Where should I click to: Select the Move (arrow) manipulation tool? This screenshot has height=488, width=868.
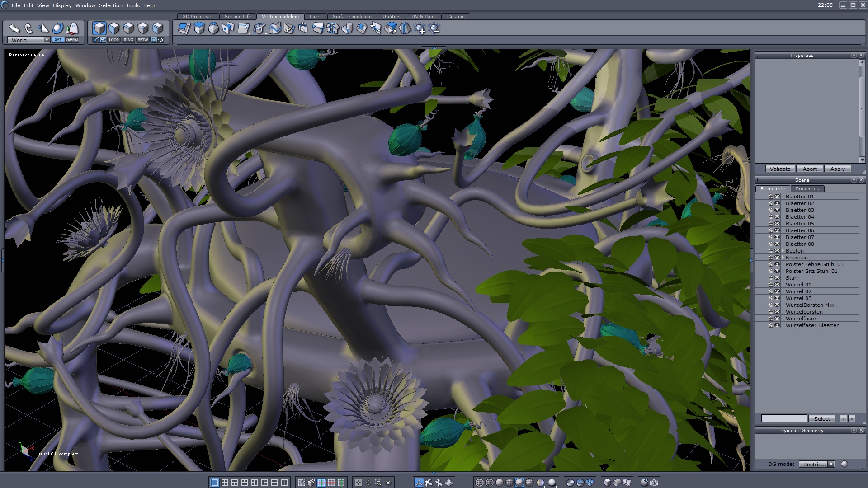[x=14, y=28]
